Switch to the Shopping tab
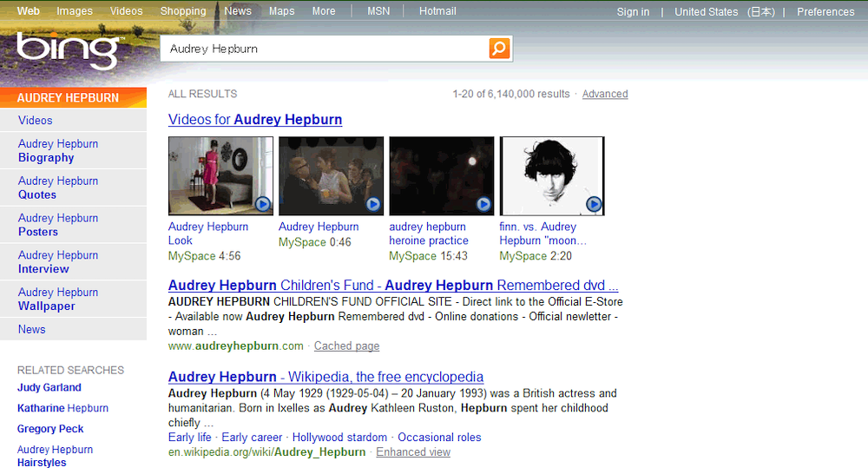 pos(183,11)
